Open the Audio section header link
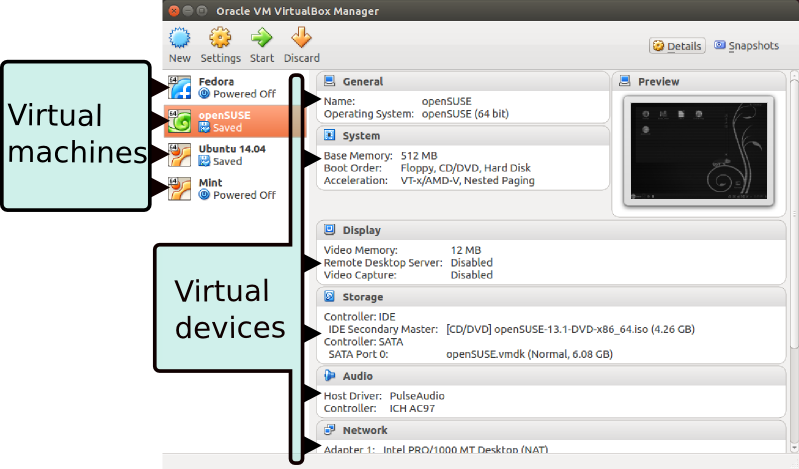The height and width of the screenshot is (469, 799). [x=358, y=376]
